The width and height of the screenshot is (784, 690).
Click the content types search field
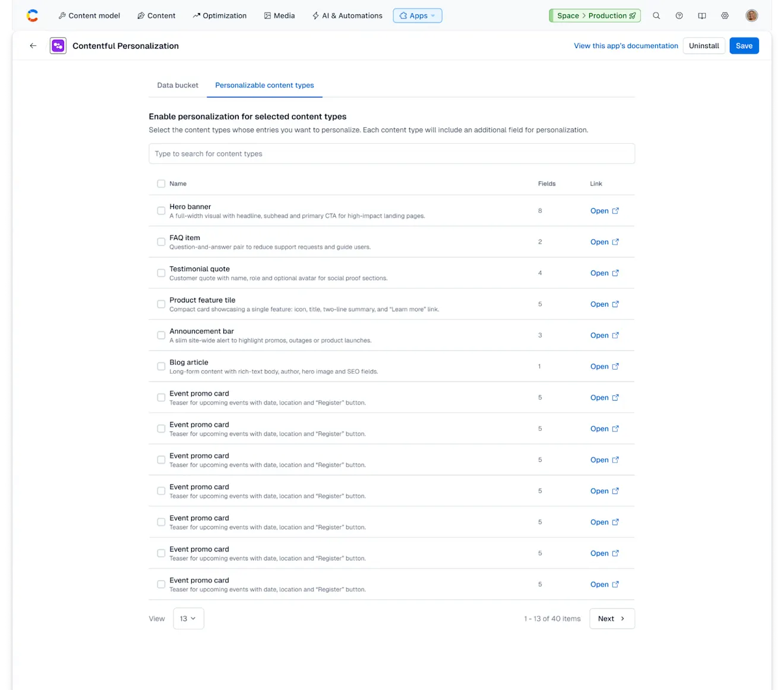[x=391, y=153]
